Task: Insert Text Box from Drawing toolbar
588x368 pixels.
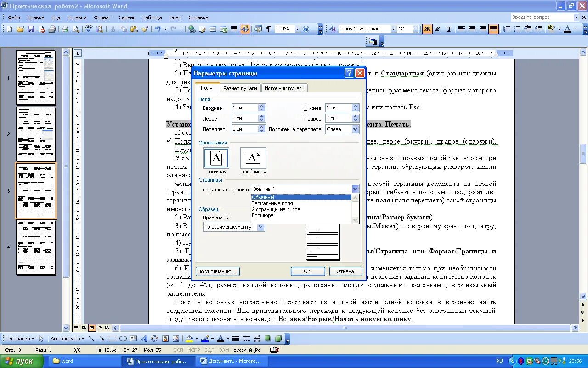Action: pyautogui.click(x=134, y=339)
